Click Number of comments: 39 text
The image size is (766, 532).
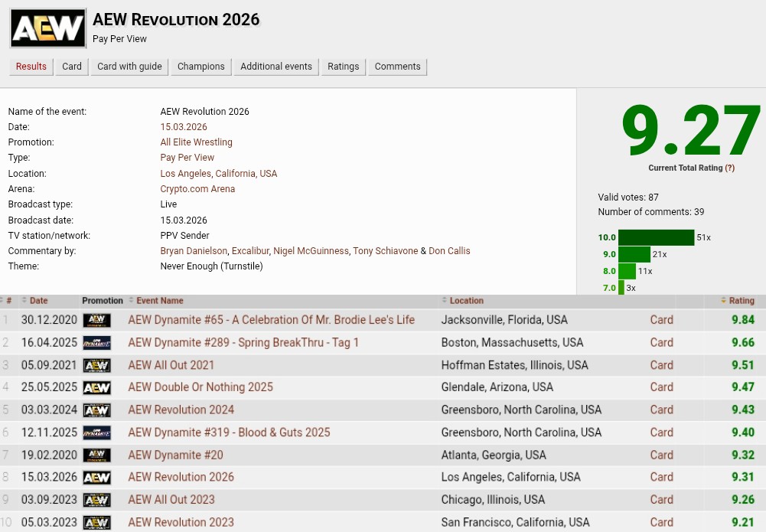pos(651,212)
